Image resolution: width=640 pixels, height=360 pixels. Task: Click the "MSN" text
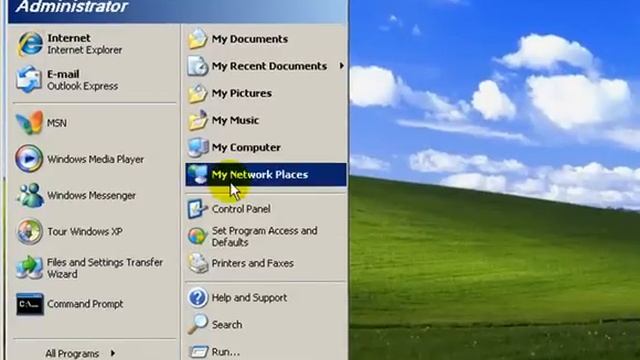57,123
